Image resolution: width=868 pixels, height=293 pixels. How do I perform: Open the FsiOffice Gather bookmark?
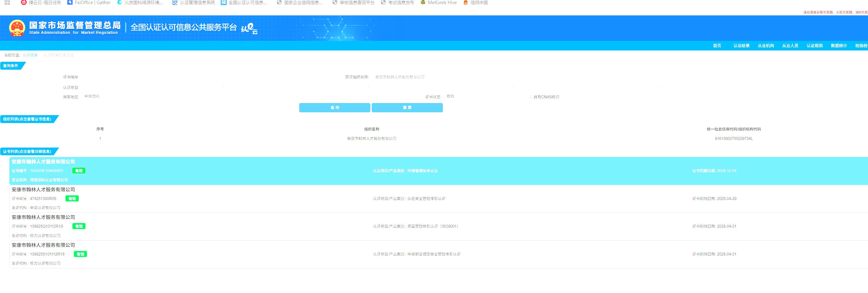[89, 3]
